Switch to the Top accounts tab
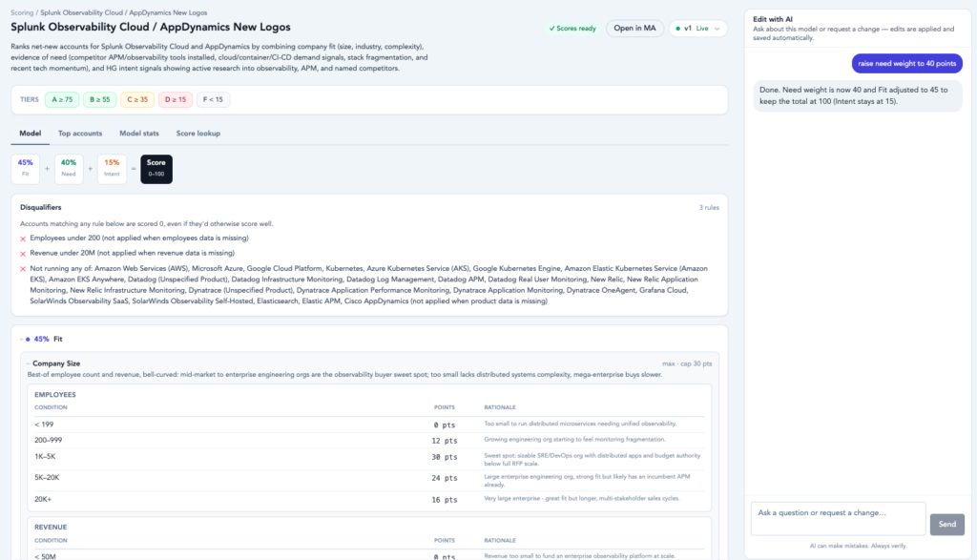Screen dimensions: 977x560 pos(80,134)
